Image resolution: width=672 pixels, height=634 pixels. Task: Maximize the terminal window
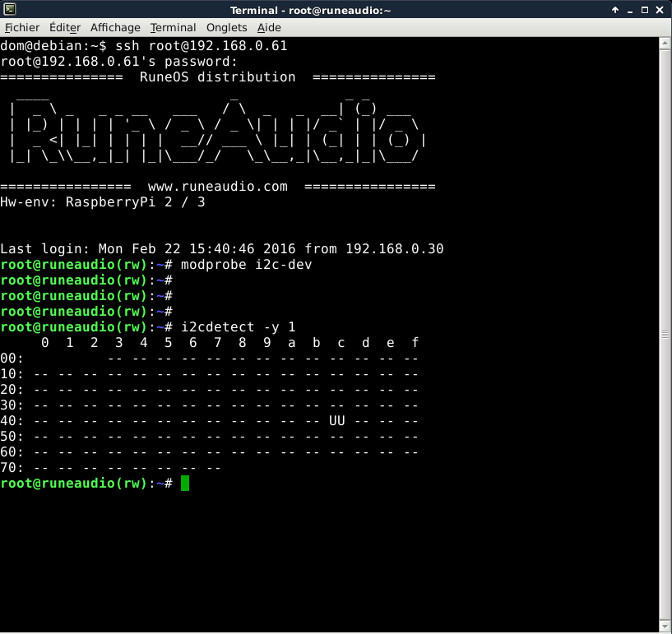pyautogui.click(x=645, y=10)
